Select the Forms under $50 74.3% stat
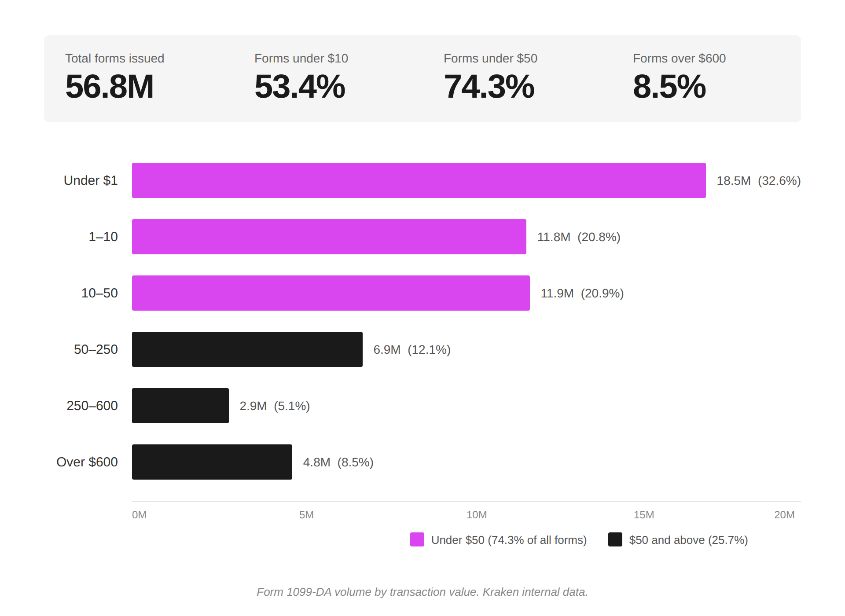 tap(489, 86)
